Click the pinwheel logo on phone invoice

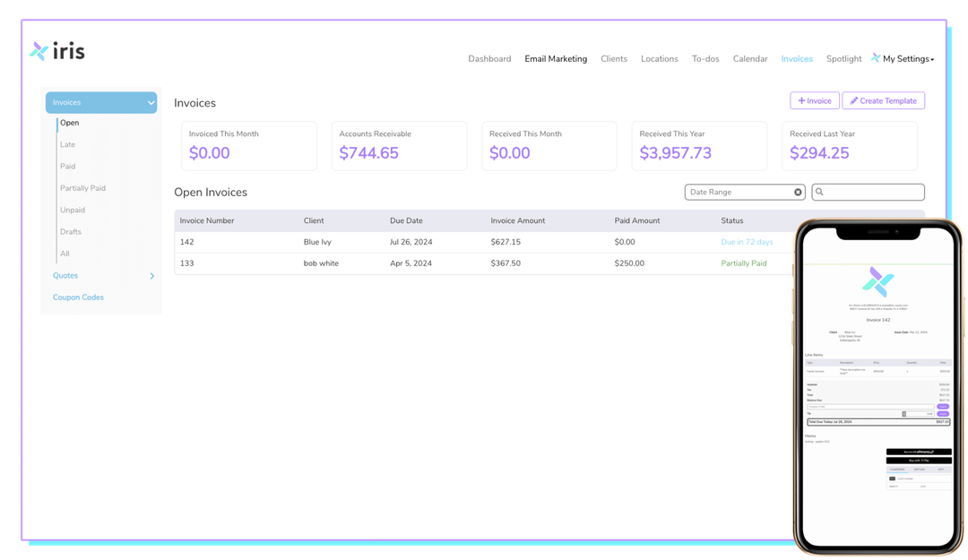point(877,281)
